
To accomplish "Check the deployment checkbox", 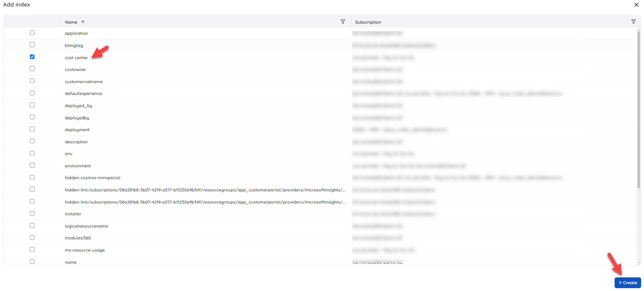I will tap(32, 129).
